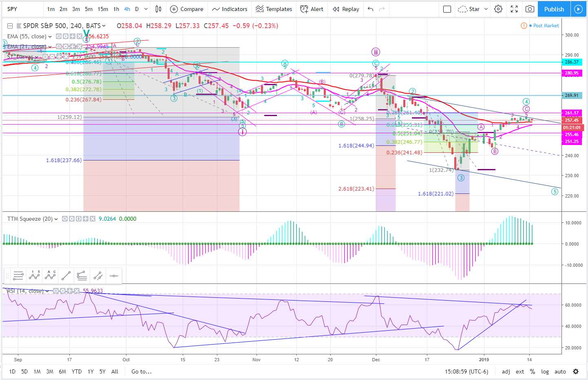The image size is (588, 380).
Task: Open the Indicators menu
Action: coord(230,9)
